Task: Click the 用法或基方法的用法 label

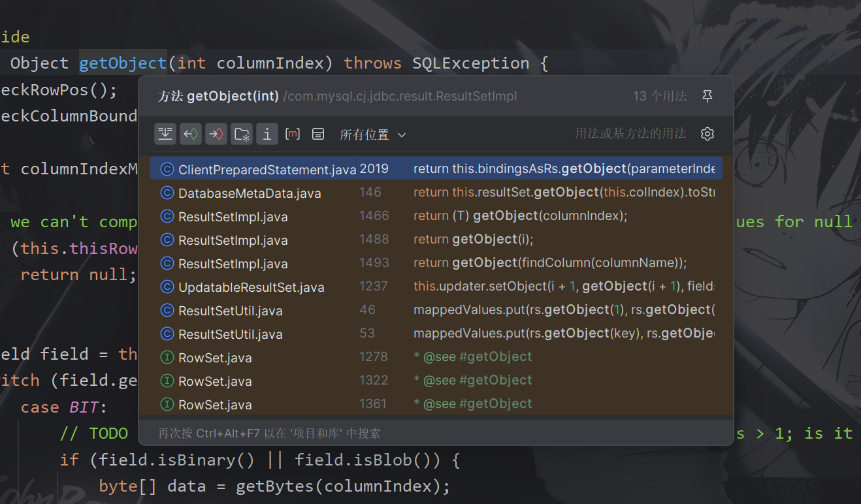Action: (x=630, y=134)
